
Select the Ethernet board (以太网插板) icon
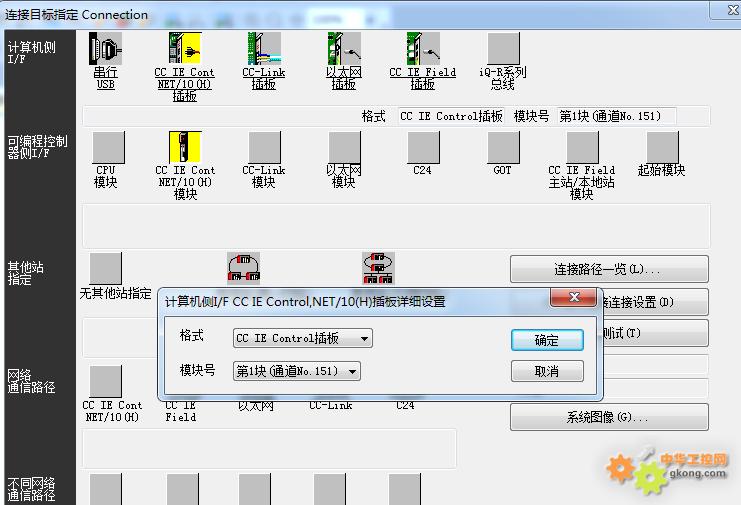tap(344, 48)
